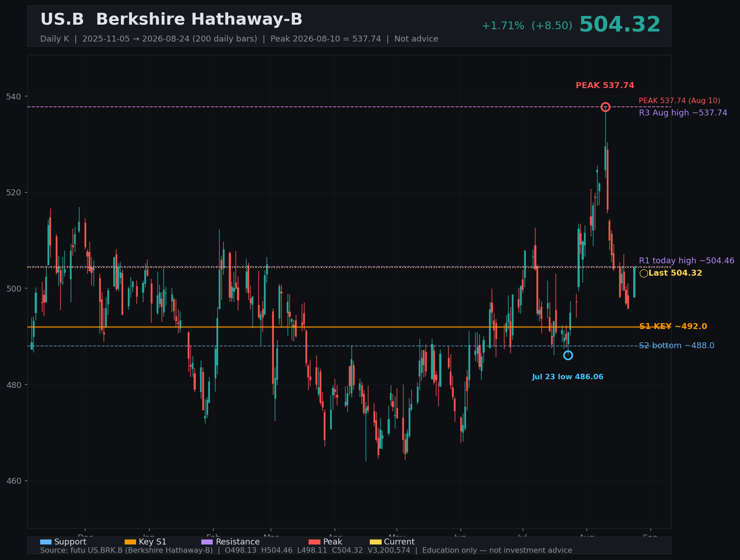Select the orange Key S1 legend swatch
This screenshot has height=560, width=740.
tap(130, 542)
